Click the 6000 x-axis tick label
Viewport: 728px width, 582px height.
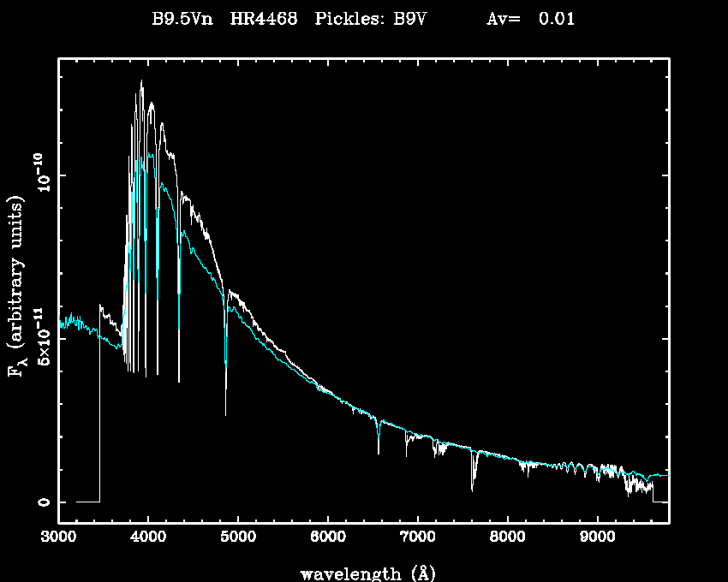point(328,538)
